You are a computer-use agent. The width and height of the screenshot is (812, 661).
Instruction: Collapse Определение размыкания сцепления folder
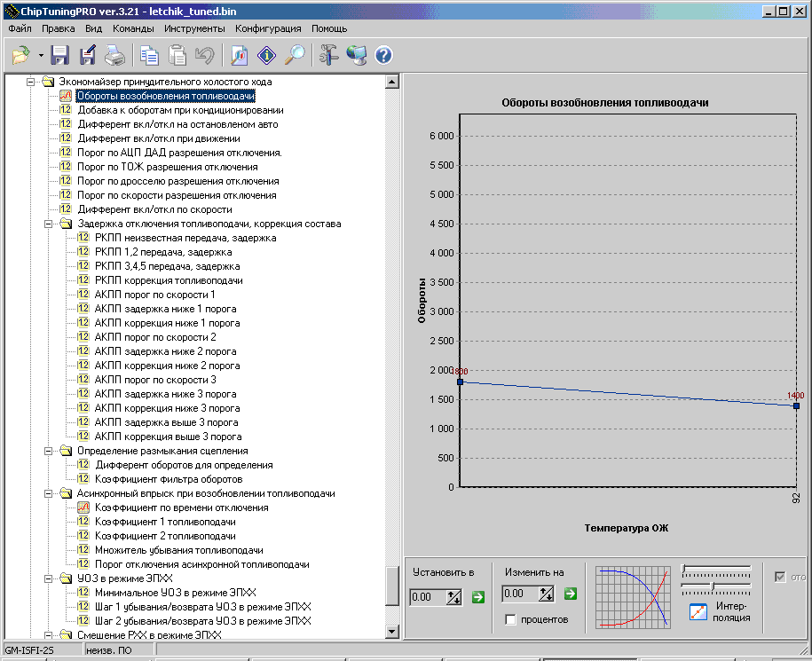pyautogui.click(x=48, y=451)
